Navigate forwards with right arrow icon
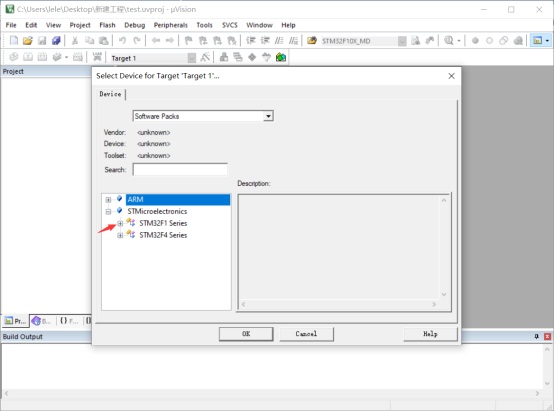The width and height of the screenshot is (554, 411). coord(170,41)
